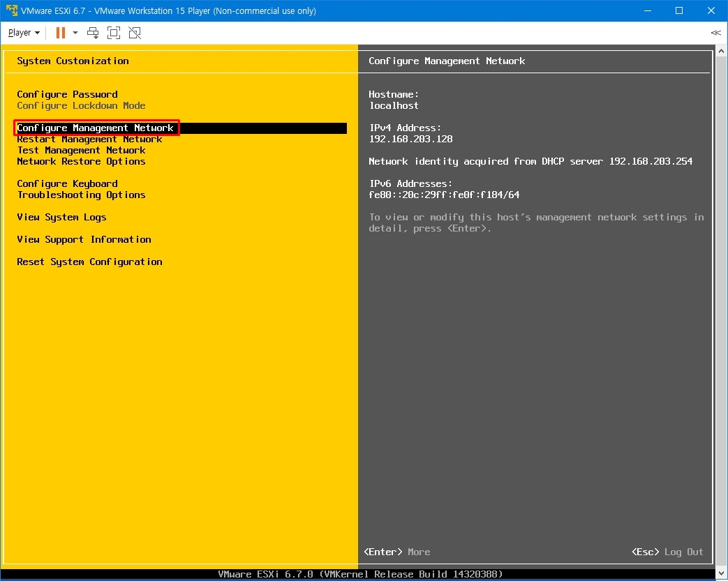Click the System Customization heading
Screen dimensions: 728x581
tap(73, 61)
